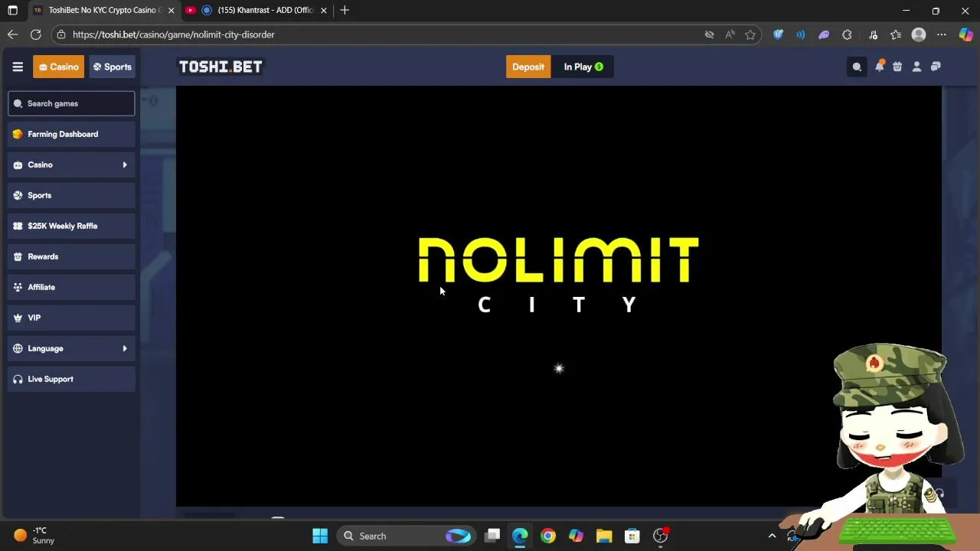Viewport: 980px width, 551px height.
Task: Open a new browser tab
Action: pyautogui.click(x=345, y=10)
